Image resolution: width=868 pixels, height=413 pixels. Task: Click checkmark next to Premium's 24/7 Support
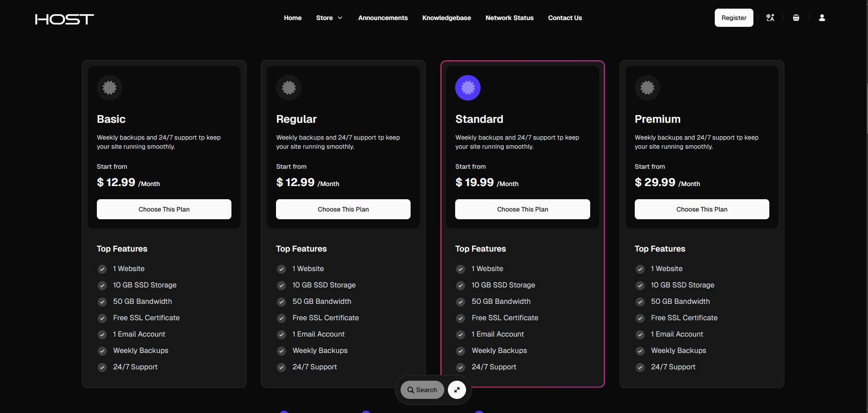640,368
